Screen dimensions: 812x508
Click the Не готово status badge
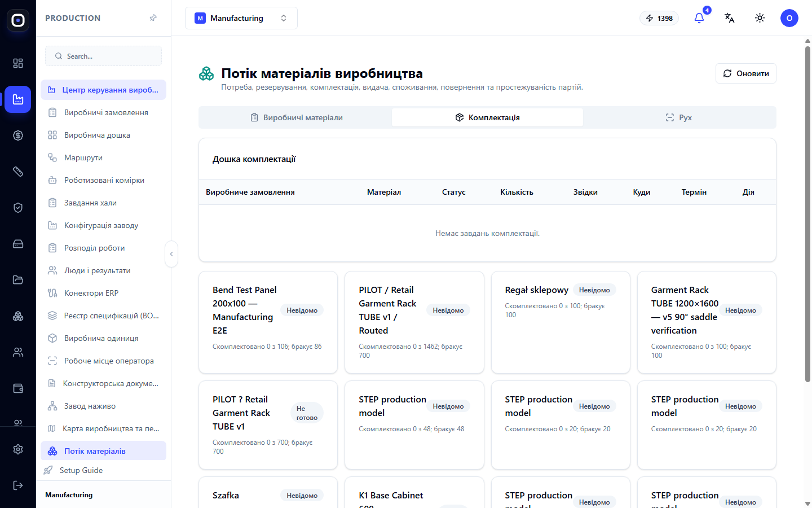point(307,413)
